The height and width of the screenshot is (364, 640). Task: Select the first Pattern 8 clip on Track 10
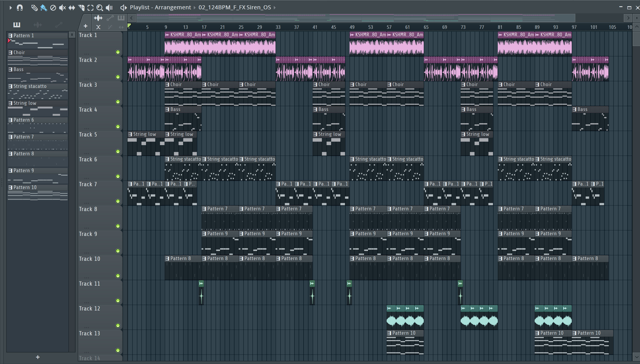point(183,267)
